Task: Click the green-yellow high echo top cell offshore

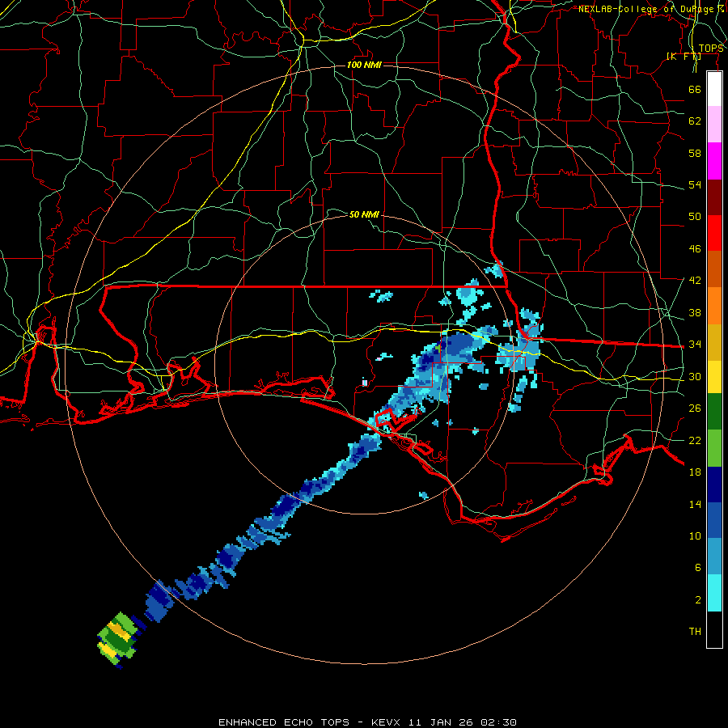Action: (x=118, y=640)
